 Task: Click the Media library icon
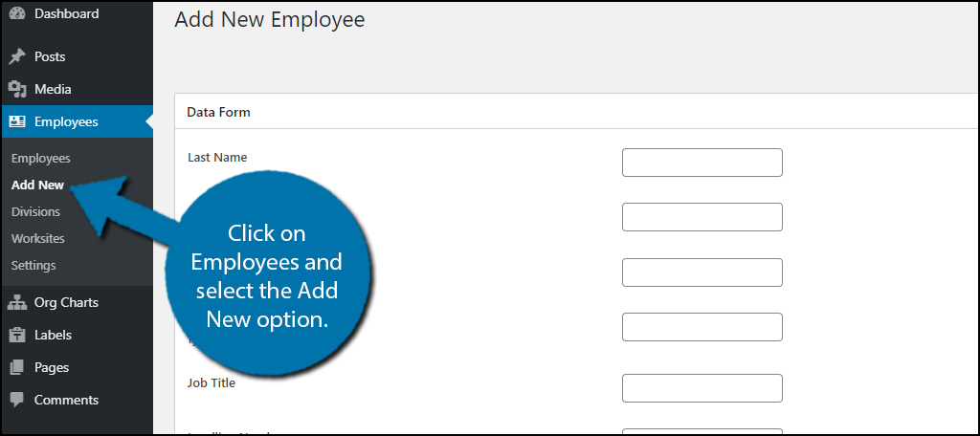[16, 89]
